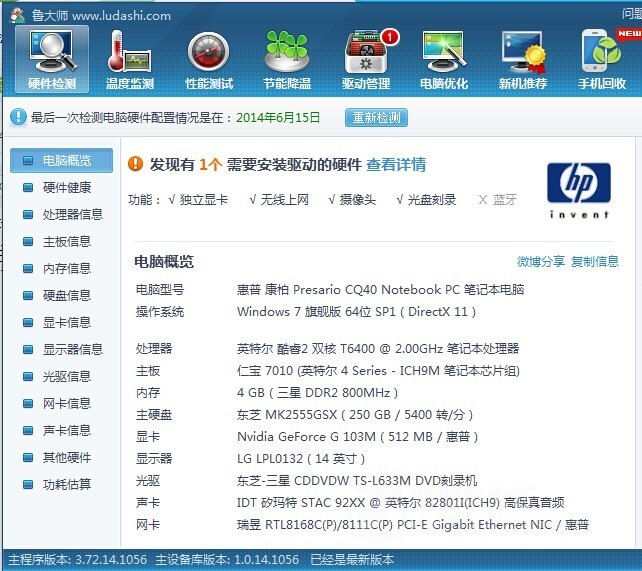
Task: Click the Ludashi logo in title bar
Action: (18, 15)
